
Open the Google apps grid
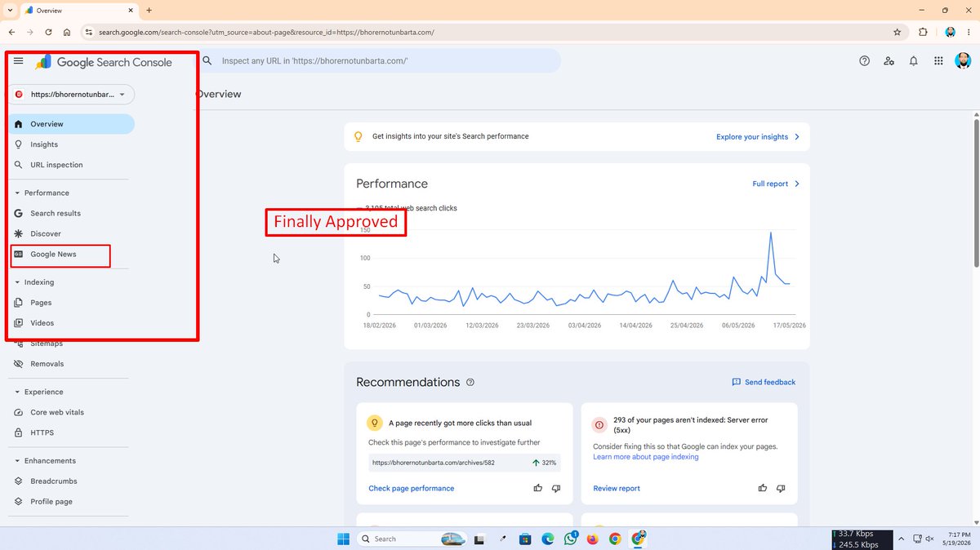(938, 61)
